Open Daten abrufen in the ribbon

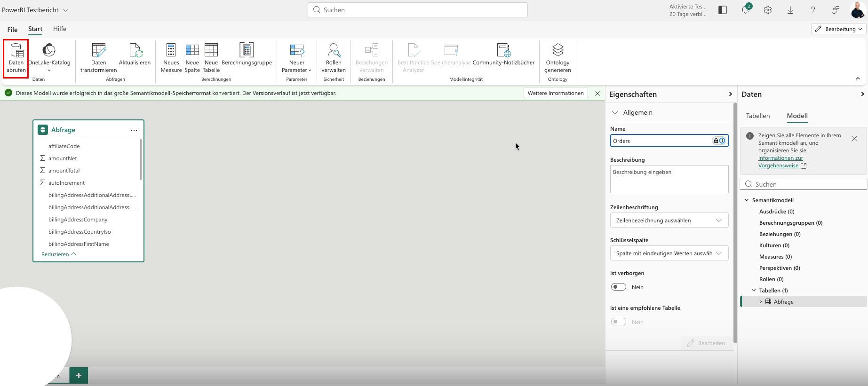coord(16,58)
